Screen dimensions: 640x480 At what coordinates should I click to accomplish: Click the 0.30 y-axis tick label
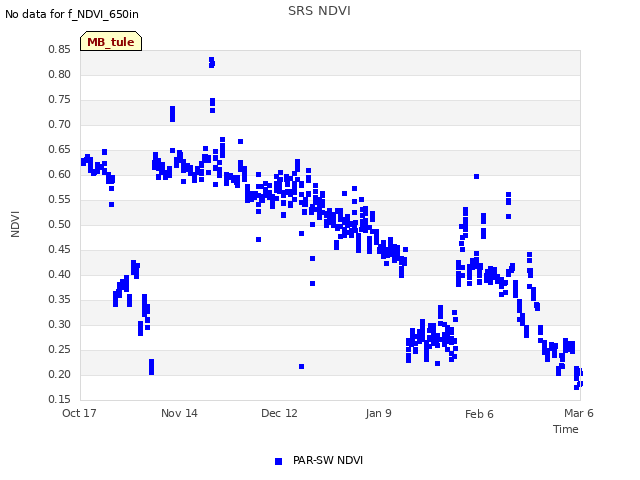[59, 324]
